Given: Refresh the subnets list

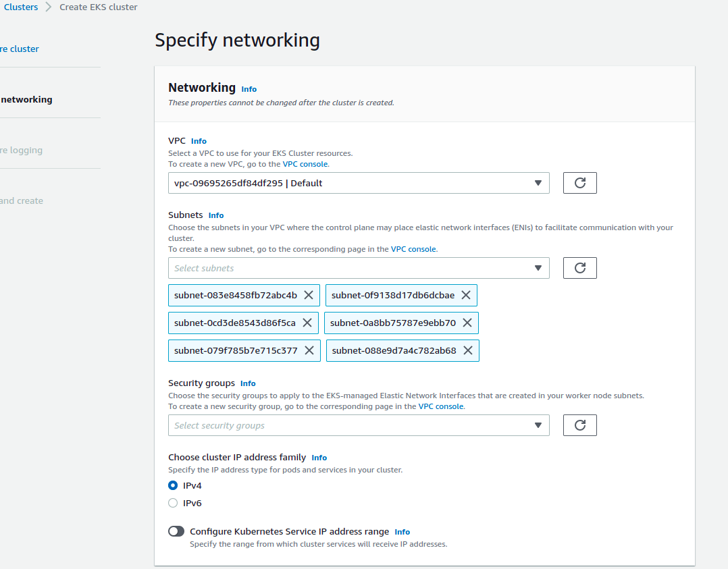Looking at the screenshot, I should point(579,267).
